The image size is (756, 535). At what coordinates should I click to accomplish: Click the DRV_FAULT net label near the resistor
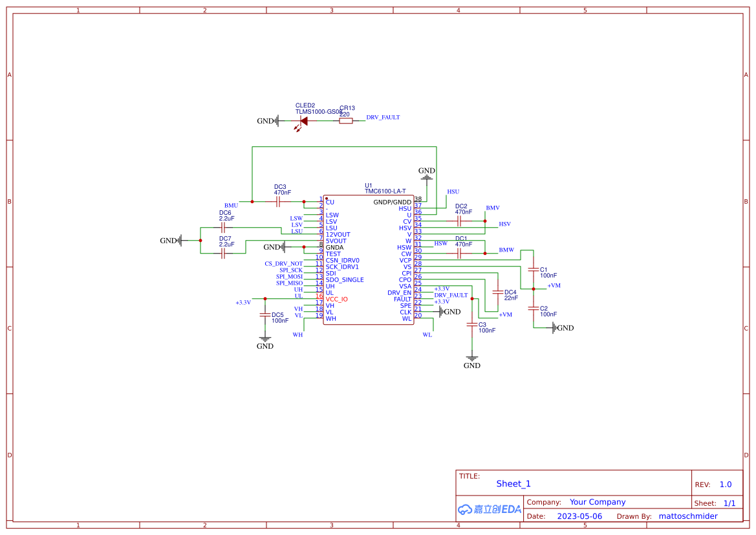[x=383, y=118]
